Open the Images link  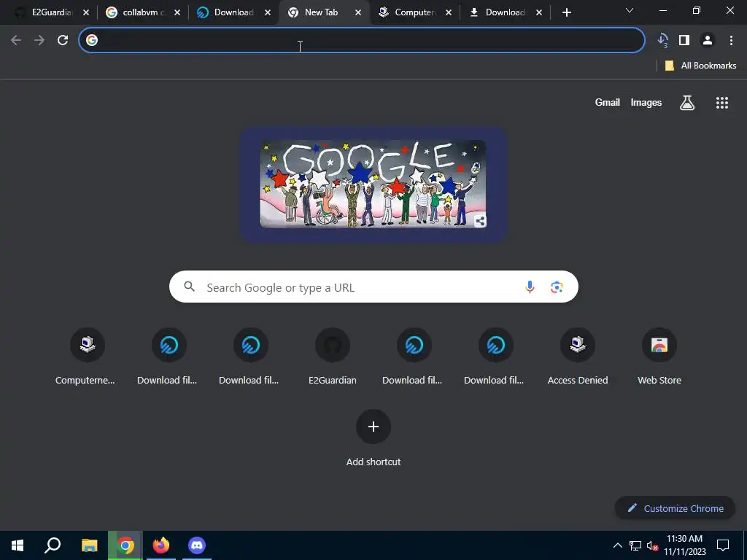646,102
